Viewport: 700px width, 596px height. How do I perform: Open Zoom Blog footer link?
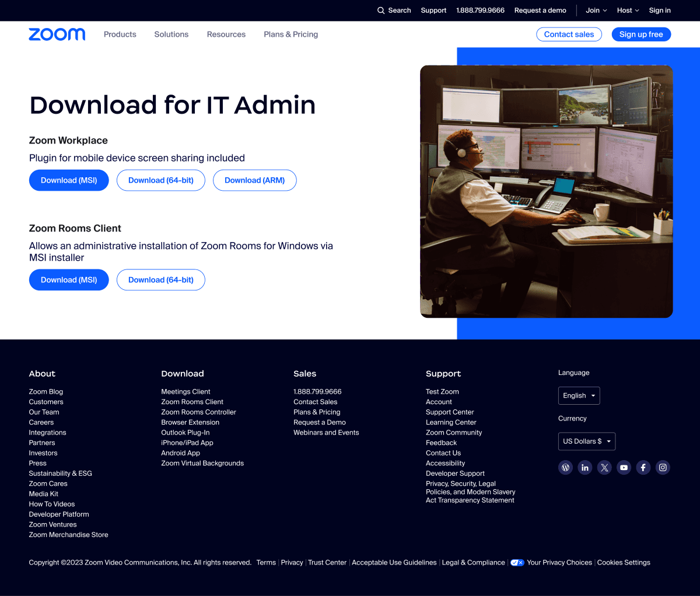click(46, 392)
